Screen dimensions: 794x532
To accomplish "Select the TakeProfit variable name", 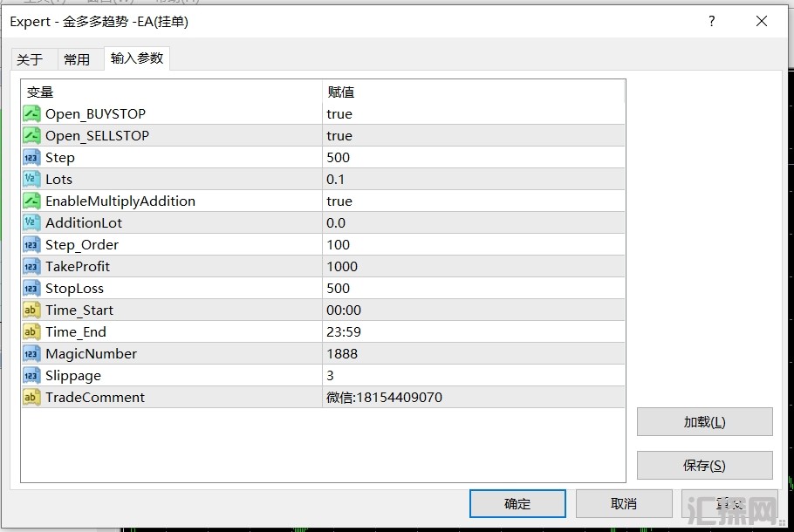I will pyautogui.click(x=78, y=266).
